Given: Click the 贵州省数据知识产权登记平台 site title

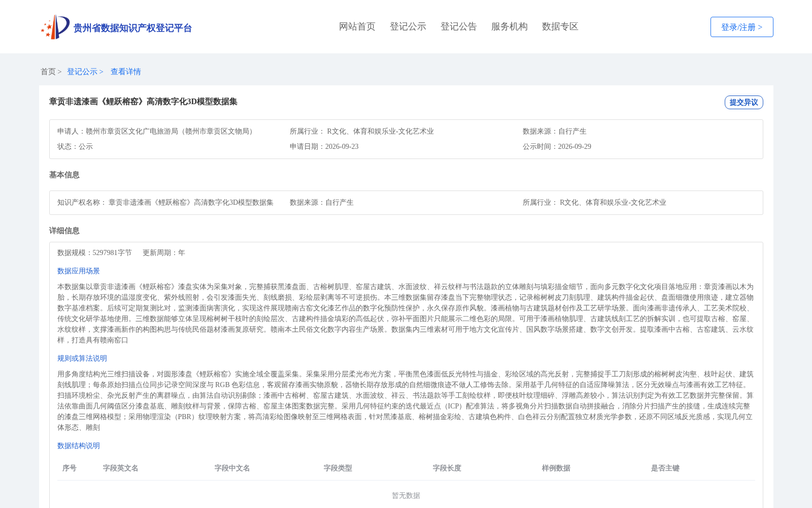Looking at the screenshot, I should coord(133,28).
